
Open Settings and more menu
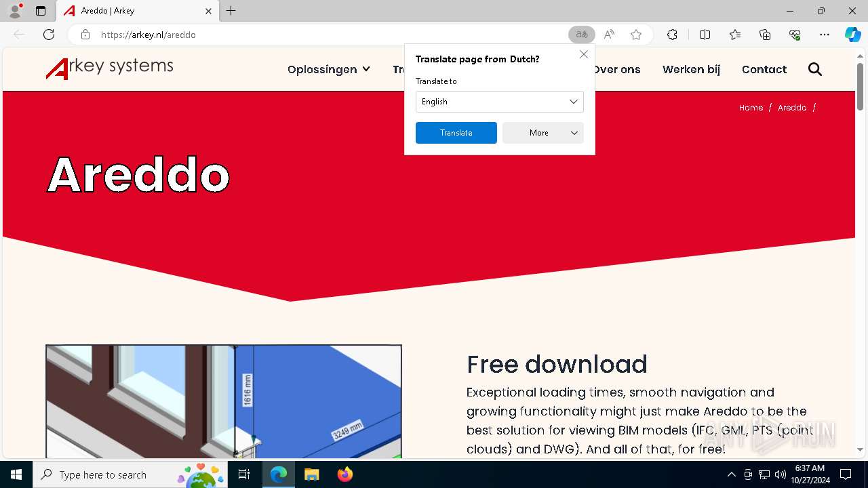825,35
